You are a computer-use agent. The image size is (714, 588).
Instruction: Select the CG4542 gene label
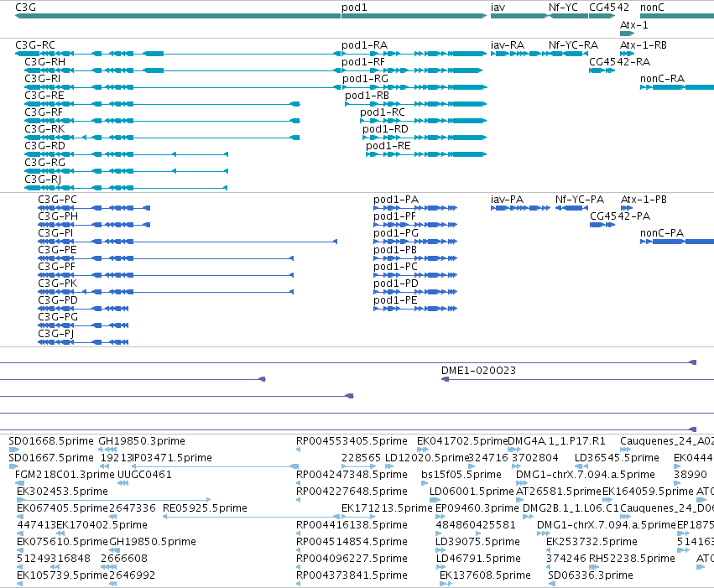click(x=609, y=8)
